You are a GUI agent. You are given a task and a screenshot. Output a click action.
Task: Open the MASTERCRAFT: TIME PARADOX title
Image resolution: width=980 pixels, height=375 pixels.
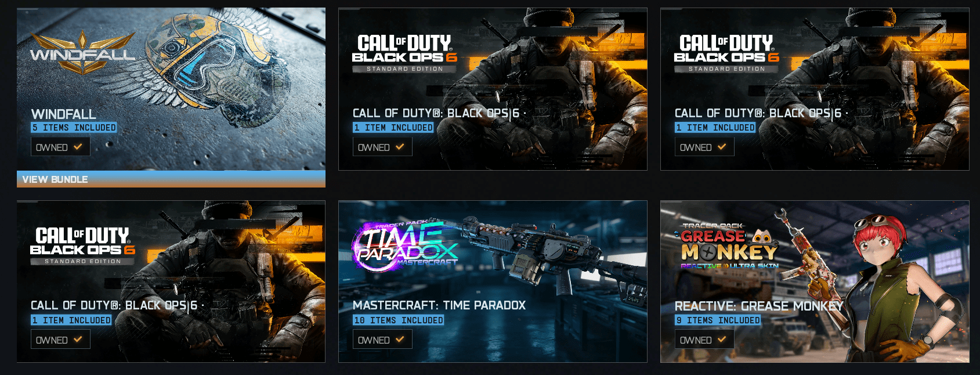pyautogui.click(x=439, y=305)
